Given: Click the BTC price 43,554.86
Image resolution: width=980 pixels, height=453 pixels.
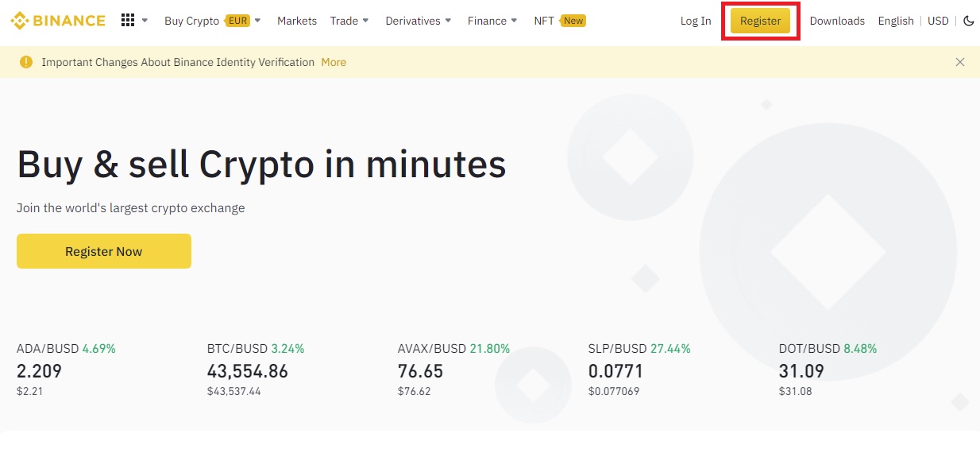Looking at the screenshot, I should tap(248, 371).
